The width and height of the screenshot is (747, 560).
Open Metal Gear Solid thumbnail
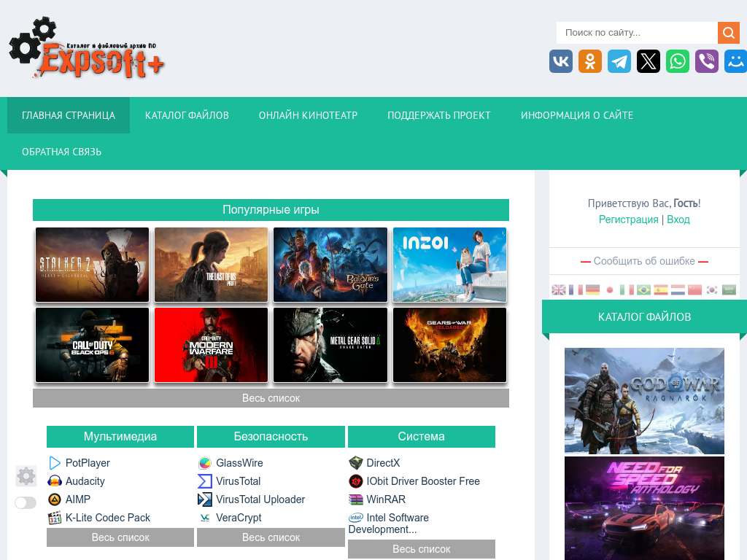[330, 345]
